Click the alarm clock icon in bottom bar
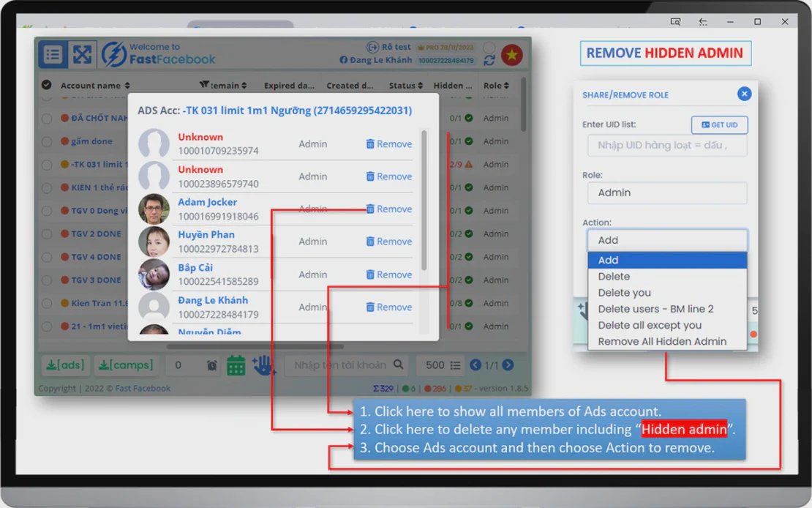 [212, 365]
